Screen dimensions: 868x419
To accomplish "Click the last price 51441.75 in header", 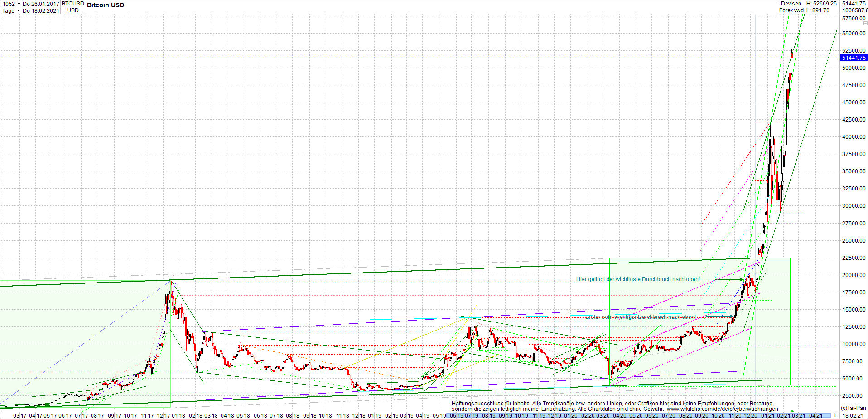I will pos(854,4).
